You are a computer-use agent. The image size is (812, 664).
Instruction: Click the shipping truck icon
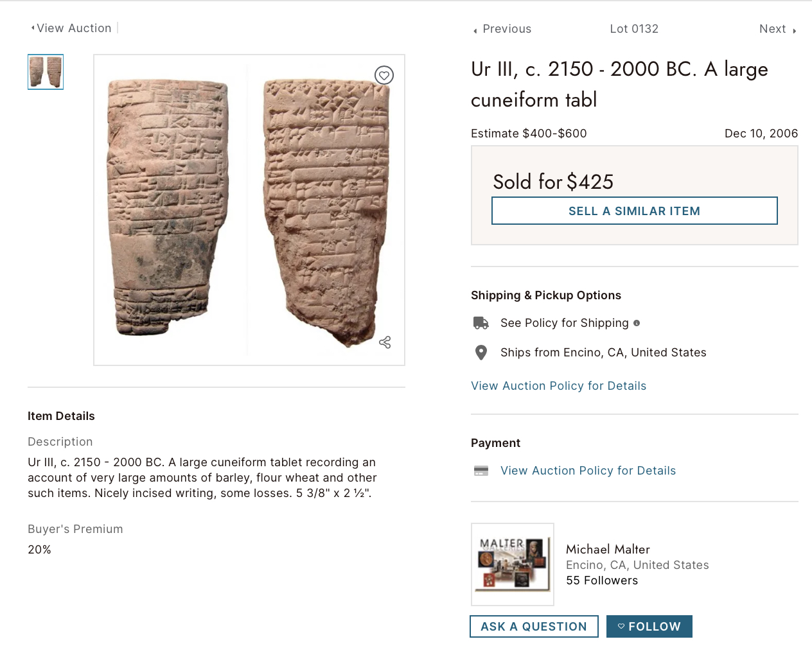pos(481,323)
